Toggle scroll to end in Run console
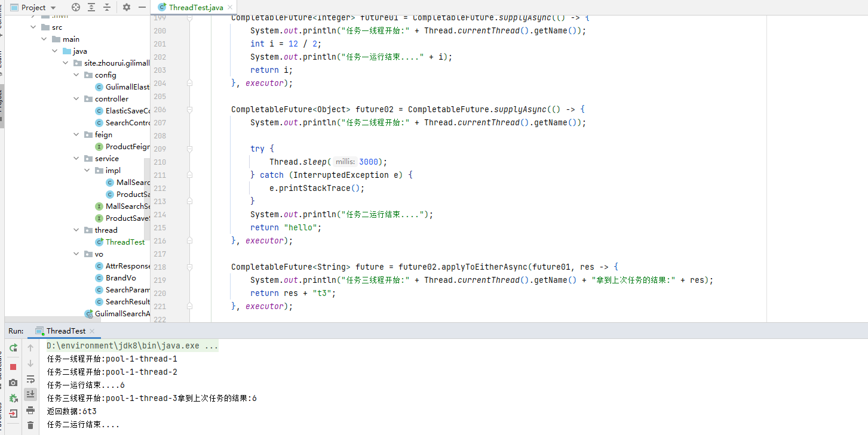Image resolution: width=868 pixels, height=435 pixels. [30, 394]
